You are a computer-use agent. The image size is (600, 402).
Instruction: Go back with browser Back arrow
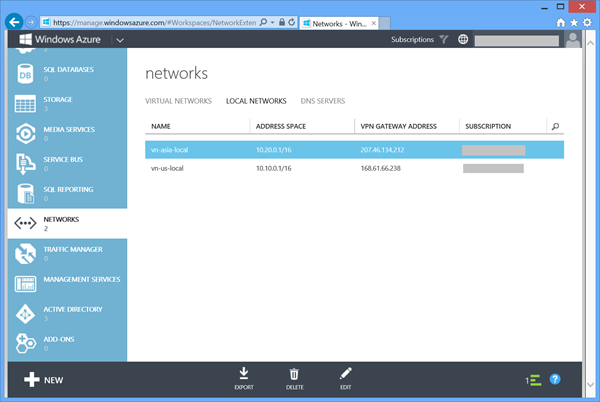(x=14, y=22)
